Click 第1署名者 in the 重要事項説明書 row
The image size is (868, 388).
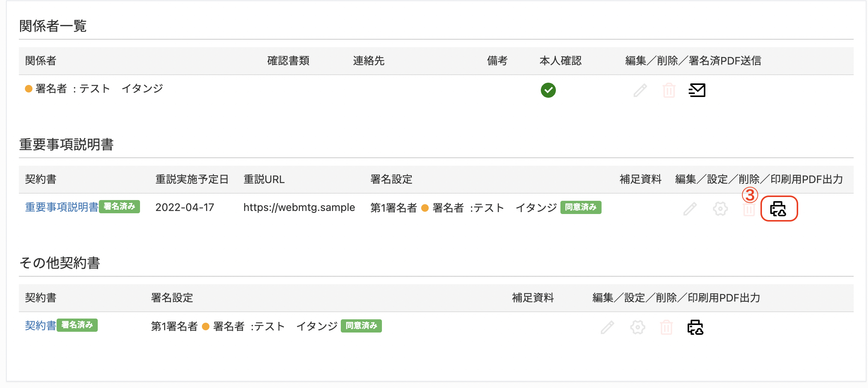pyautogui.click(x=393, y=208)
